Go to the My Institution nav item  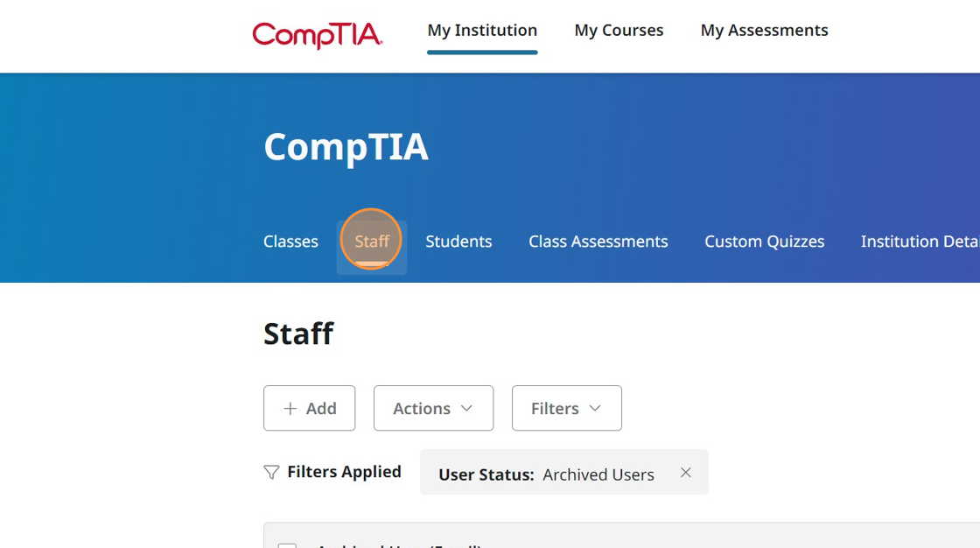pyautogui.click(x=482, y=31)
